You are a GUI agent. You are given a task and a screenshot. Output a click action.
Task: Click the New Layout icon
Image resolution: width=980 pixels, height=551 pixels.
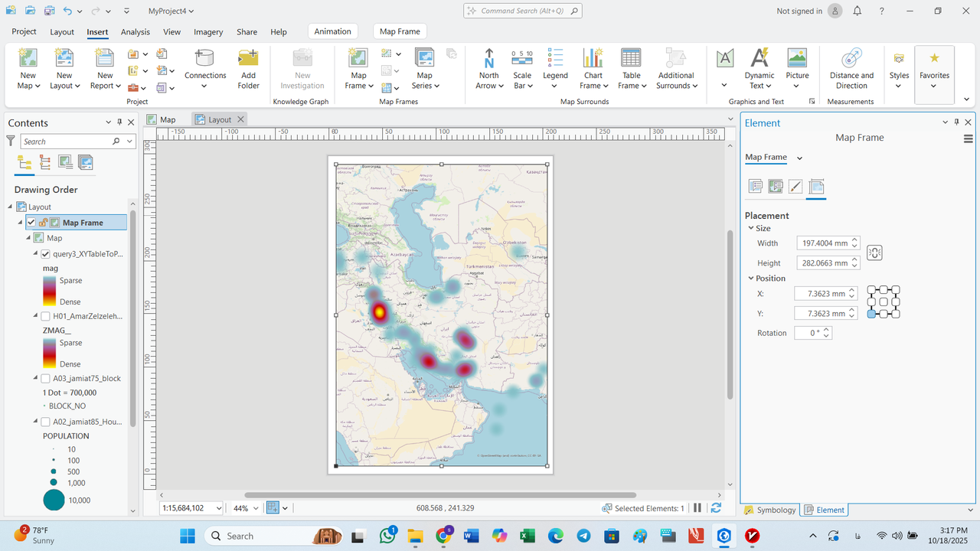pos(64,58)
